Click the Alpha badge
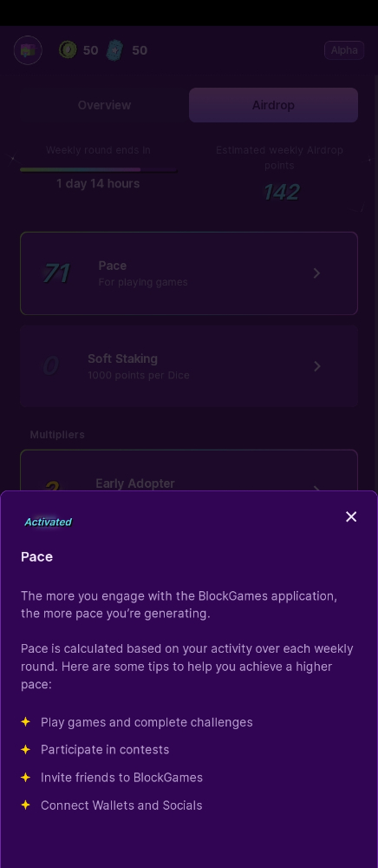The height and width of the screenshot is (868, 378). point(343,50)
